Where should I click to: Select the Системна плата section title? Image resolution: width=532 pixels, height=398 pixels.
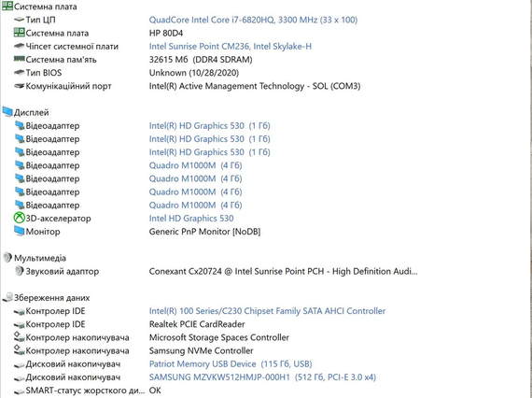[x=45, y=7]
